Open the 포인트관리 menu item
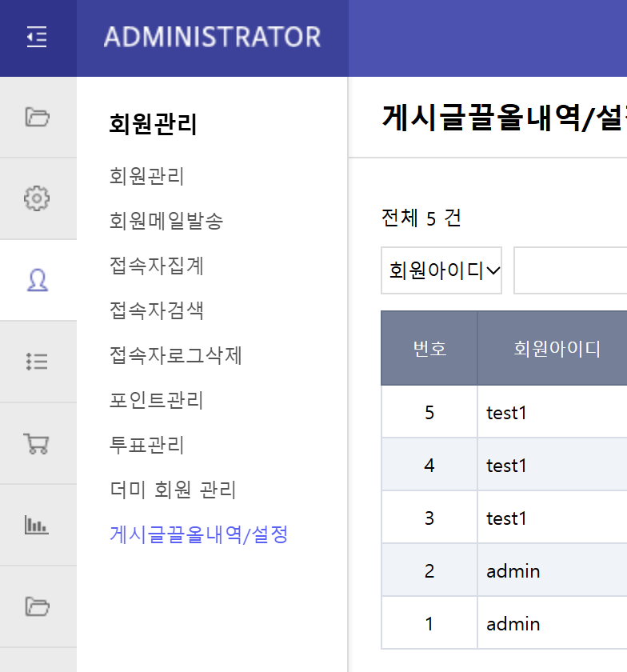The height and width of the screenshot is (672, 627). tap(157, 400)
